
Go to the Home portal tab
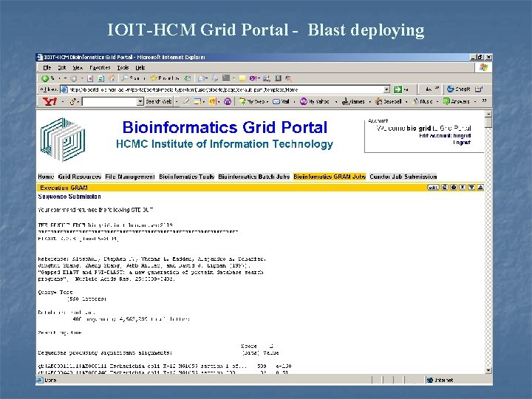[x=46, y=177]
